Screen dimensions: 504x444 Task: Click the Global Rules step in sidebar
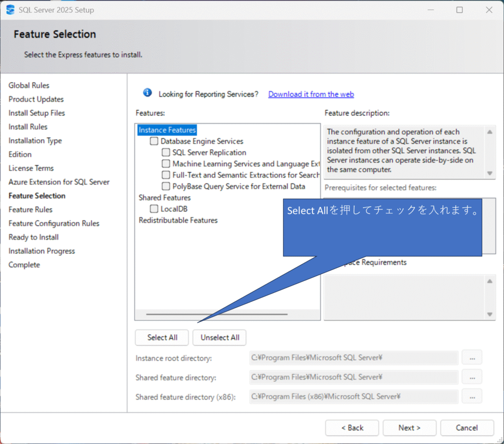point(29,85)
